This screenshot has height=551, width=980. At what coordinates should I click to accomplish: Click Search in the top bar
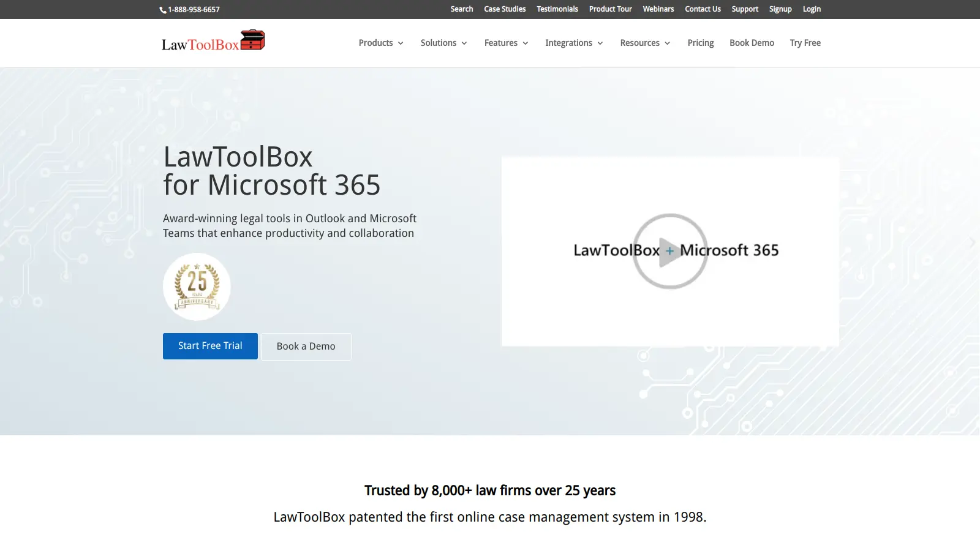[x=461, y=9]
